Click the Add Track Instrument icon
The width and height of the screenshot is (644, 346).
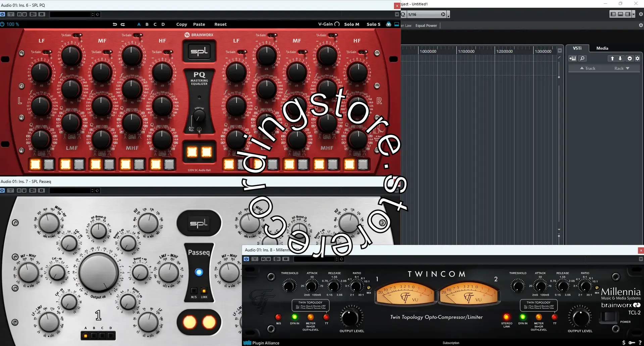pos(573,58)
